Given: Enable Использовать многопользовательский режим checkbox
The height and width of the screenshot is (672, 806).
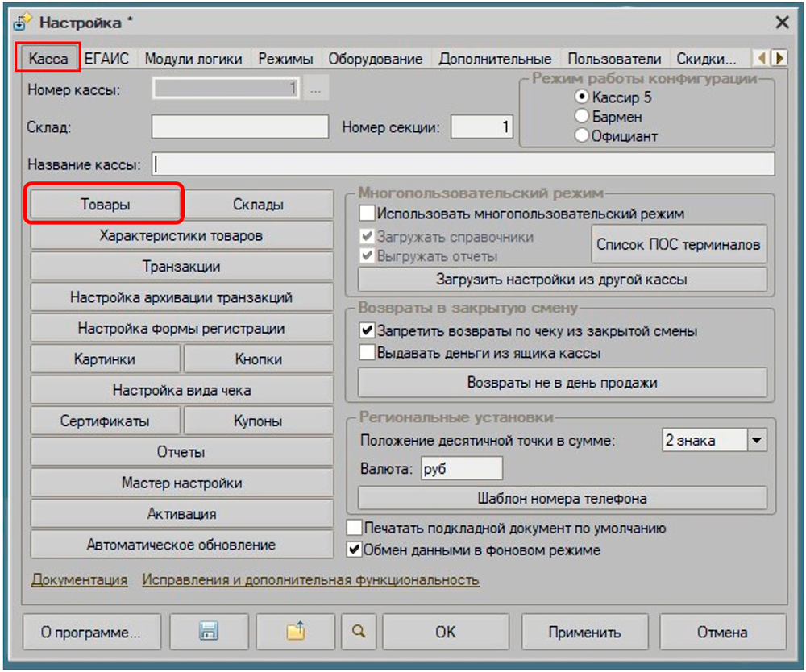Looking at the screenshot, I should (x=368, y=214).
